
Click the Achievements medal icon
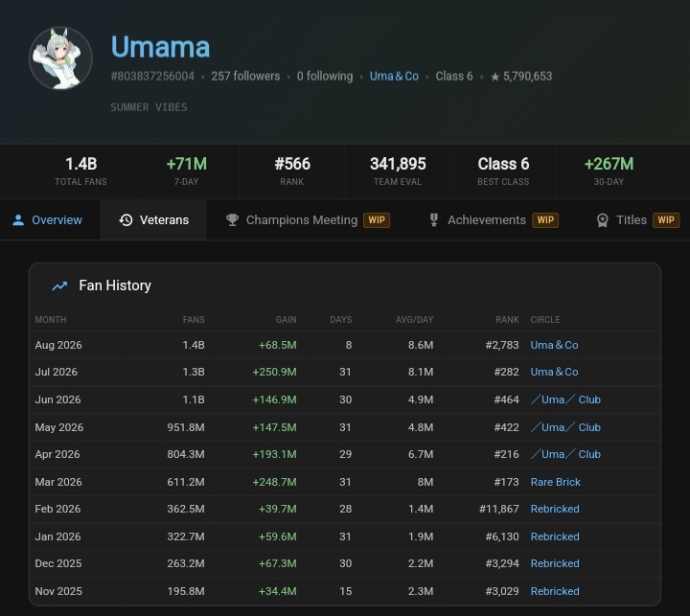[x=434, y=220]
